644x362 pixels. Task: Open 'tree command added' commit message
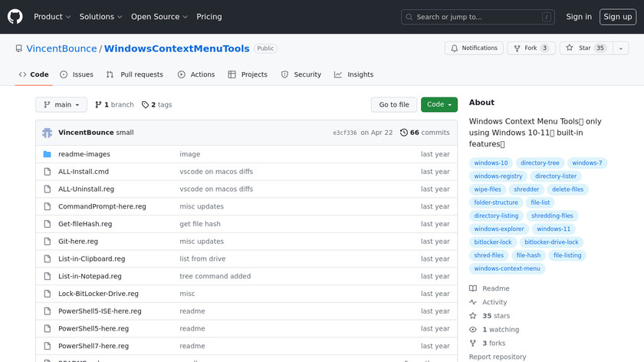pyautogui.click(x=215, y=276)
